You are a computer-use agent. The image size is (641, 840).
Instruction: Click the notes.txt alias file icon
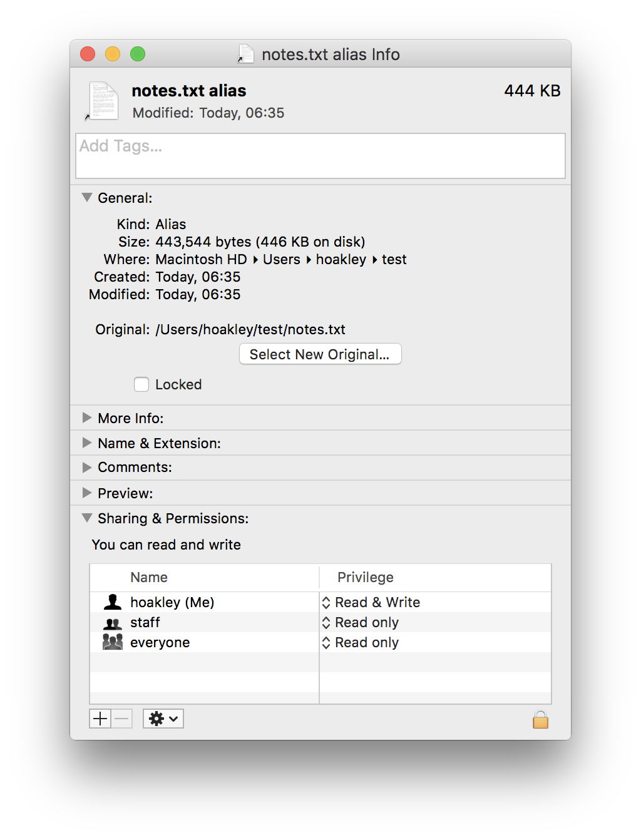[103, 101]
